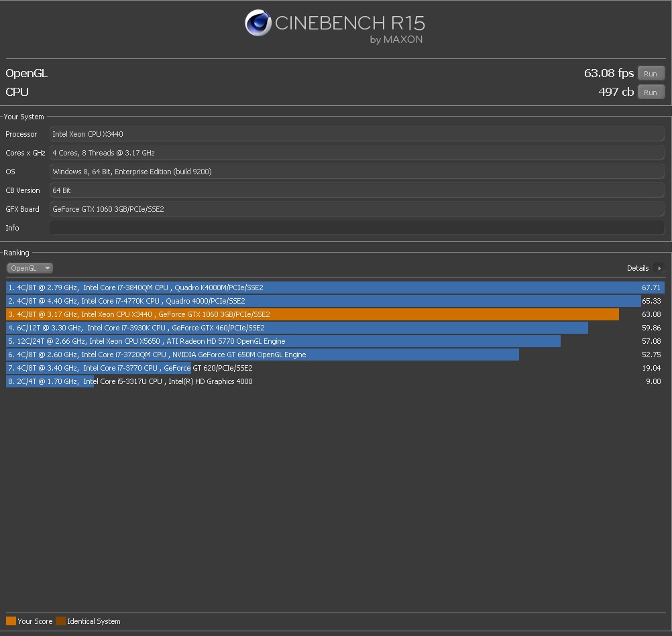Select rank 5 Xeon X5650 Radeon HD 5770 entry
Viewport: 672px width, 636px height.
pos(282,341)
